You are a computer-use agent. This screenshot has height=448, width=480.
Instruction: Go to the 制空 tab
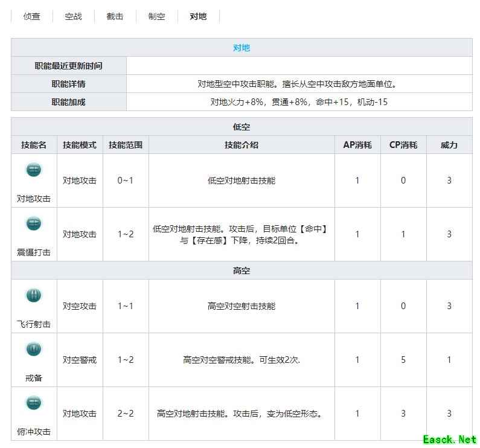(x=156, y=16)
